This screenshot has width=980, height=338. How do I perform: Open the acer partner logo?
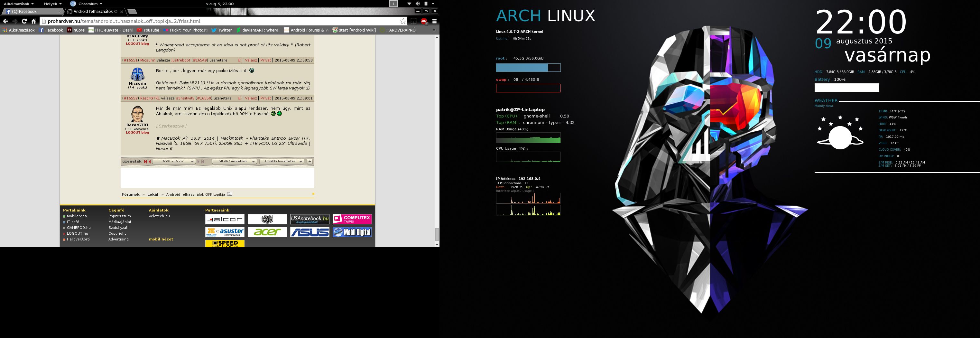[x=267, y=232]
